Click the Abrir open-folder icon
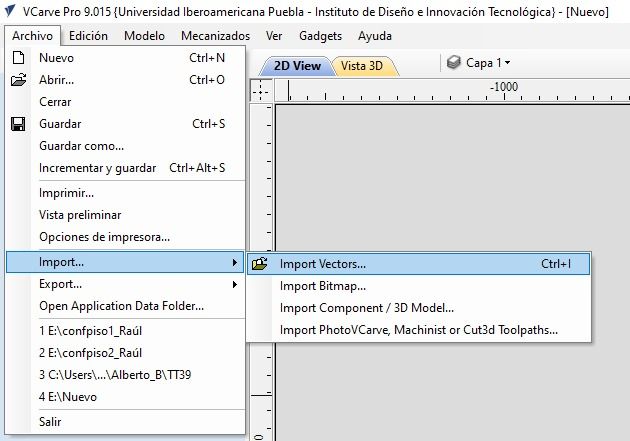The image size is (630, 441). click(x=18, y=80)
